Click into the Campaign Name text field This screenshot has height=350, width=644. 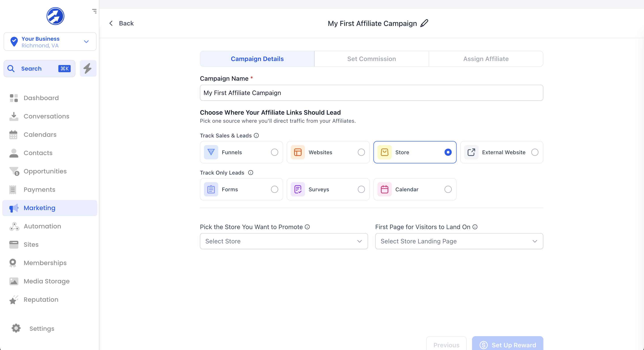(371, 93)
